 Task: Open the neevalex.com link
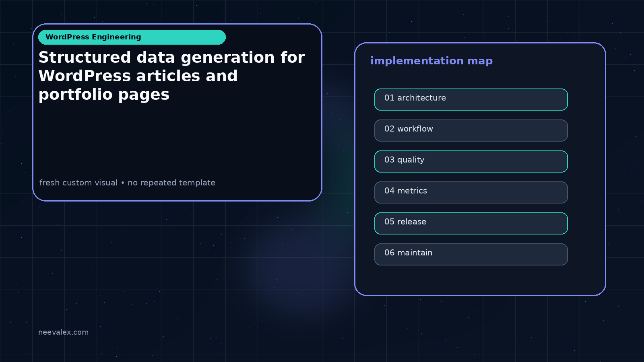click(63, 332)
